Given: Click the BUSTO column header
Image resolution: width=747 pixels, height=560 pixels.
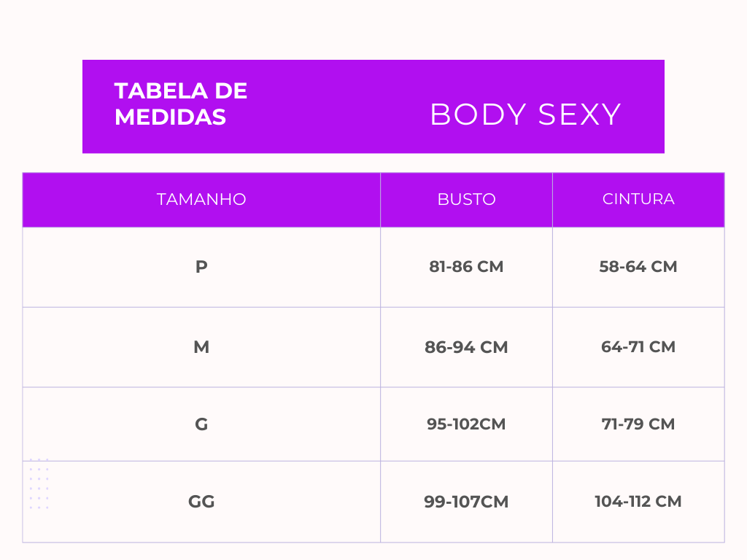Looking at the screenshot, I should click(x=466, y=199).
